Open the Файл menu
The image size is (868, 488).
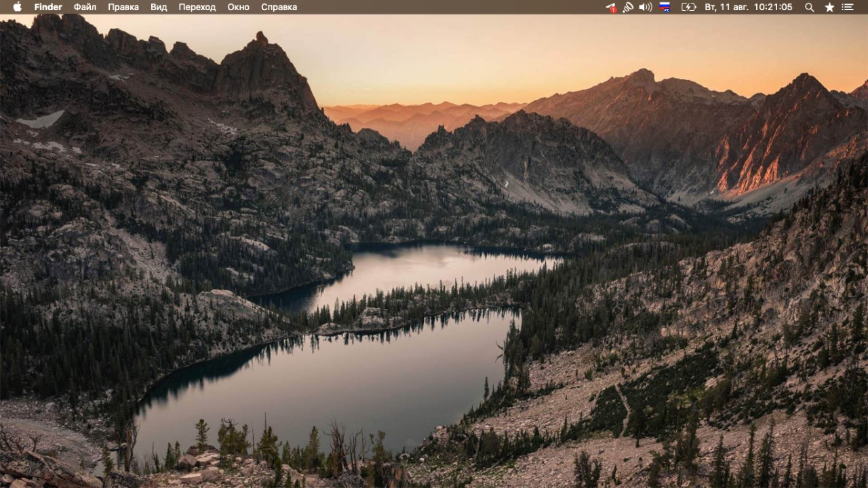point(85,7)
